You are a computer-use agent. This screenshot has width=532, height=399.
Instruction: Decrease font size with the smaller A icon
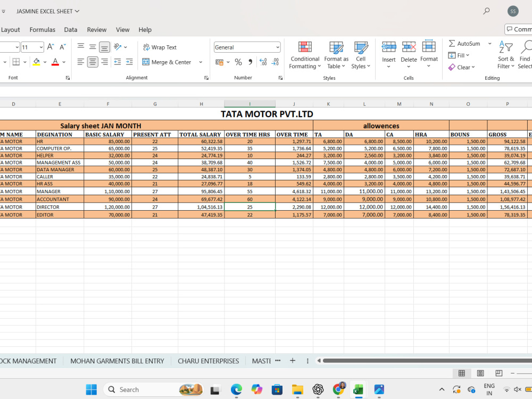(x=63, y=47)
